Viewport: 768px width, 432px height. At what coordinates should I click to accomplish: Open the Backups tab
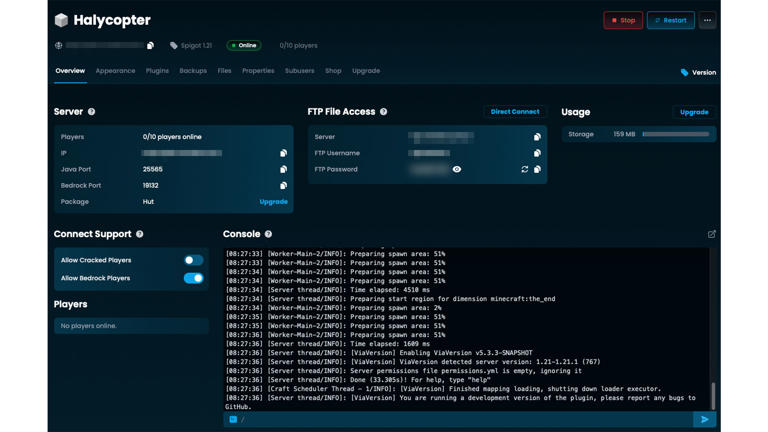tap(193, 71)
